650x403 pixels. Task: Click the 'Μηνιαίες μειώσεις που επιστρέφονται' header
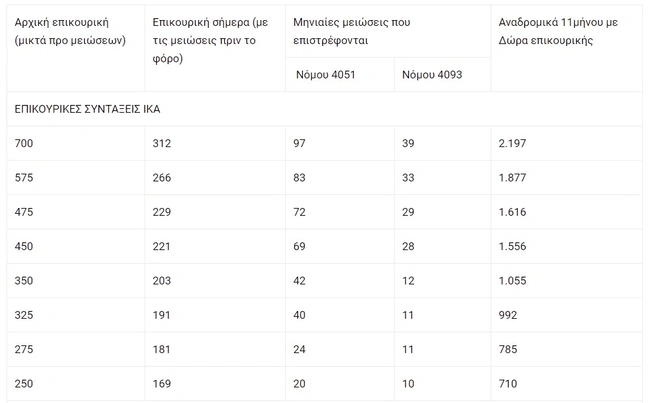pyautogui.click(x=353, y=31)
